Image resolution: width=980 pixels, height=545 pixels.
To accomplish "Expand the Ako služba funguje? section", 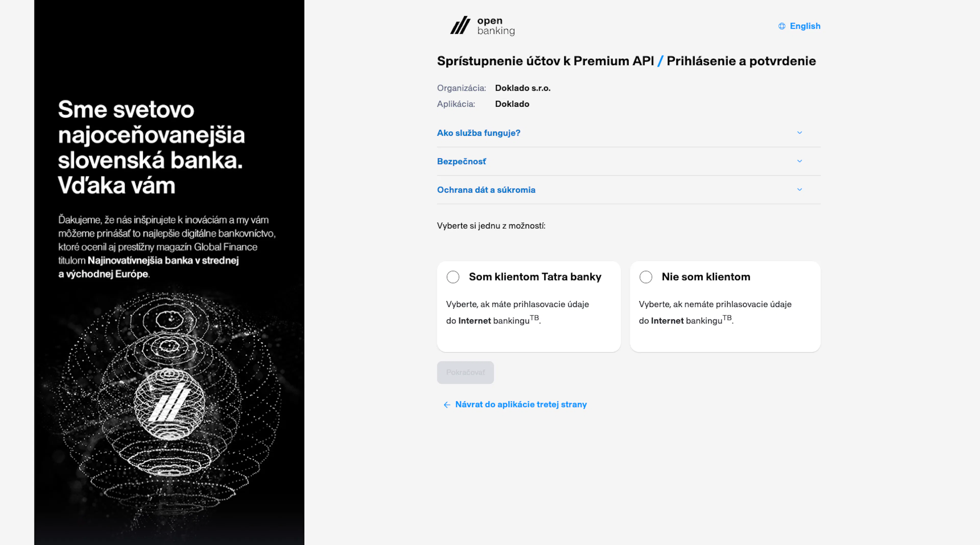I will coord(629,133).
